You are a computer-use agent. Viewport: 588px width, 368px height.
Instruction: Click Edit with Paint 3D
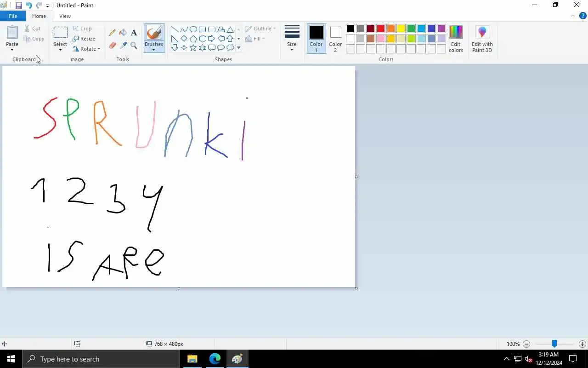[482, 39]
